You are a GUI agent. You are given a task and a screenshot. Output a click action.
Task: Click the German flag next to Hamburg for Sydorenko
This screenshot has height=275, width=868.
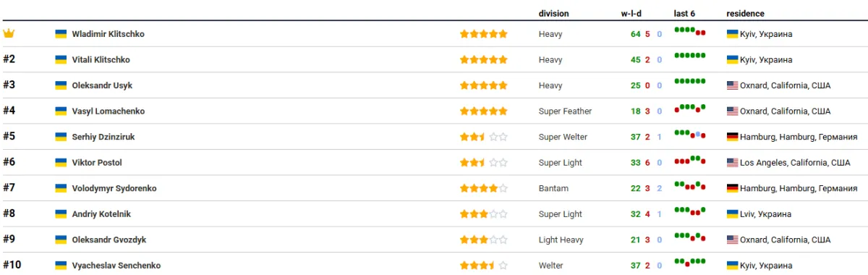pyautogui.click(x=732, y=188)
